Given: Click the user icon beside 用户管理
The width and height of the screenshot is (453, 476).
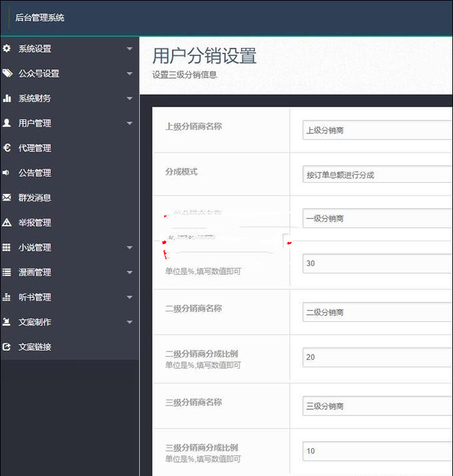Looking at the screenshot, I should click(x=7, y=123).
